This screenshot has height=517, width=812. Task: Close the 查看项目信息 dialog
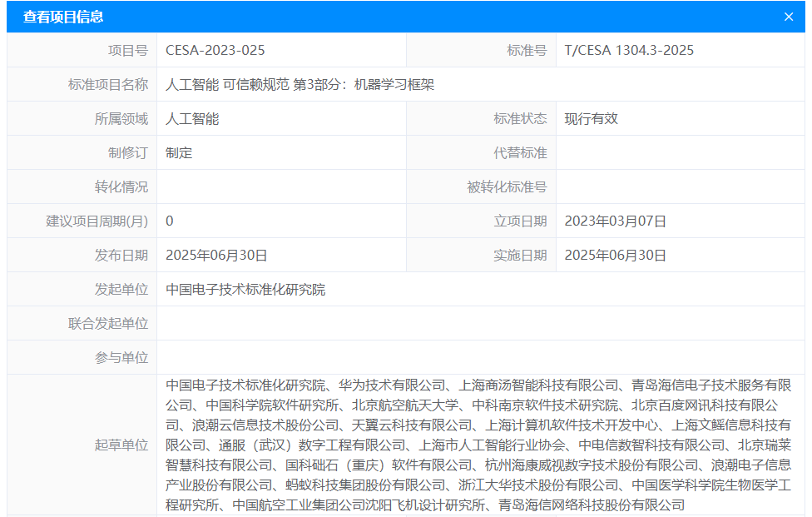tap(789, 17)
